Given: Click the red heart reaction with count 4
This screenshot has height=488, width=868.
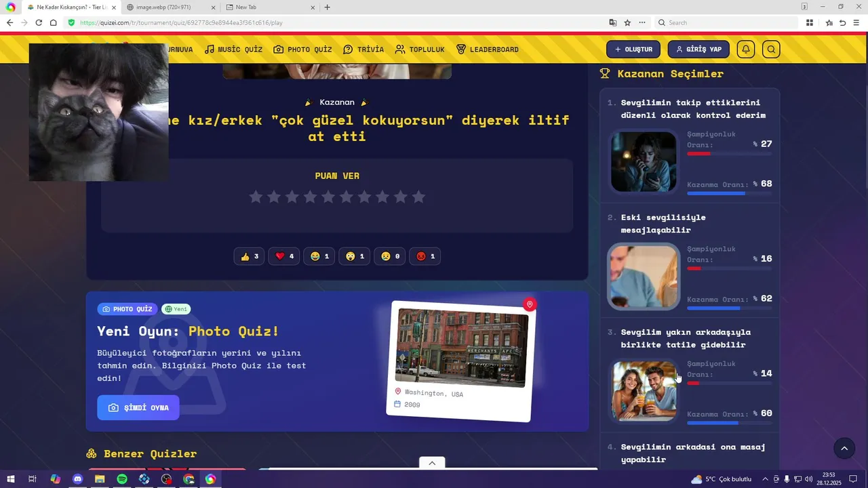Looking at the screenshot, I should coord(284,256).
